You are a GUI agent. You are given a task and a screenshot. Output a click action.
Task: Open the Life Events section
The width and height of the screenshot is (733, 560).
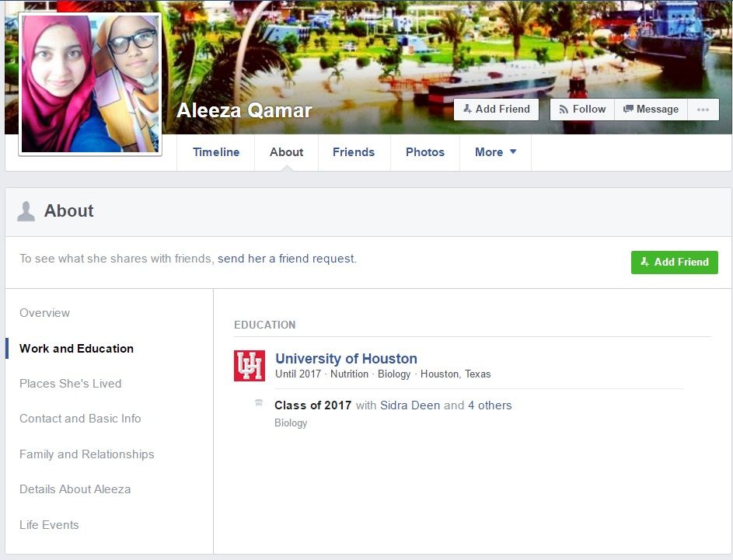(x=49, y=524)
